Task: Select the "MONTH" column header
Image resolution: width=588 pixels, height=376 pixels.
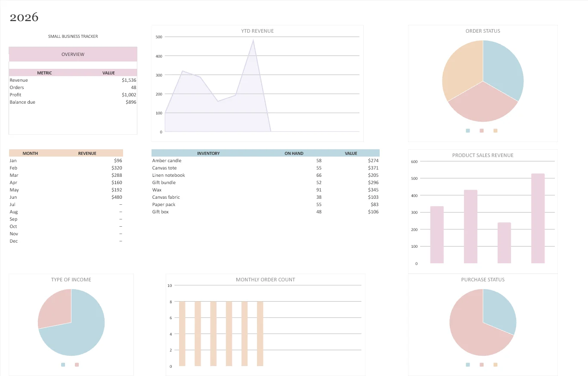Action: pyautogui.click(x=30, y=153)
